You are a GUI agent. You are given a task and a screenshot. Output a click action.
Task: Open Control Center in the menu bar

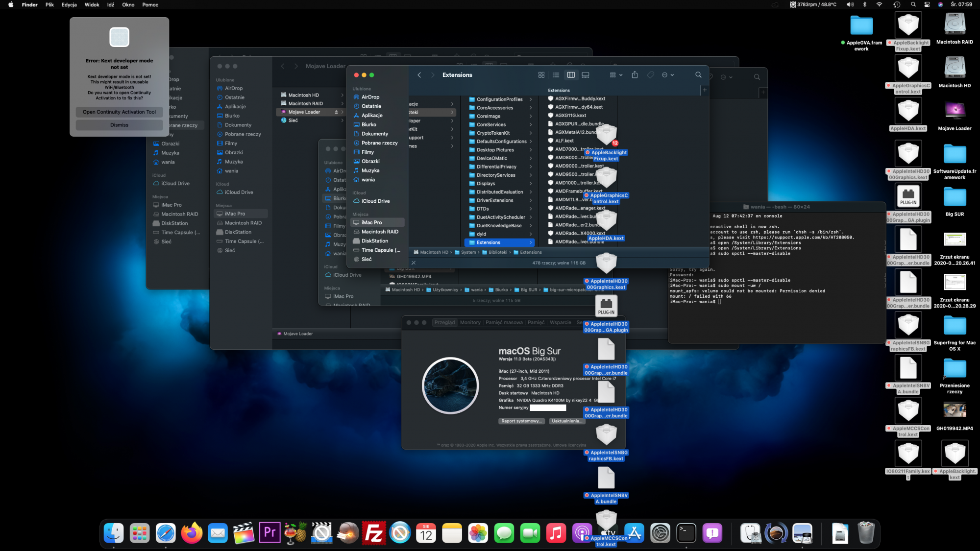[927, 4]
